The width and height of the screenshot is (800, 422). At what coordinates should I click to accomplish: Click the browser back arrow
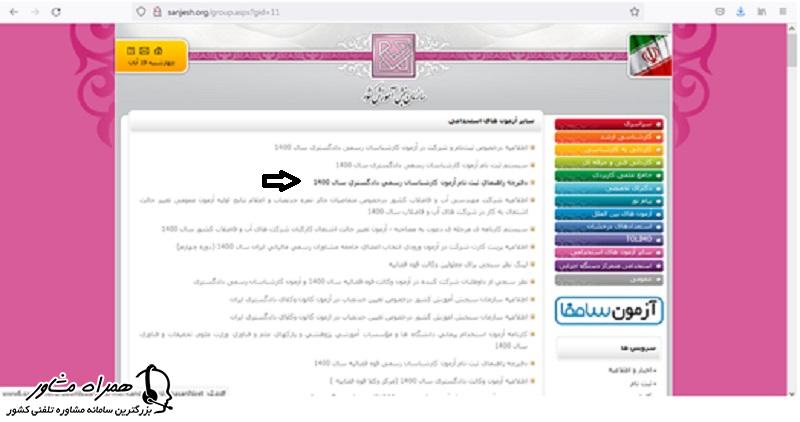point(12,12)
